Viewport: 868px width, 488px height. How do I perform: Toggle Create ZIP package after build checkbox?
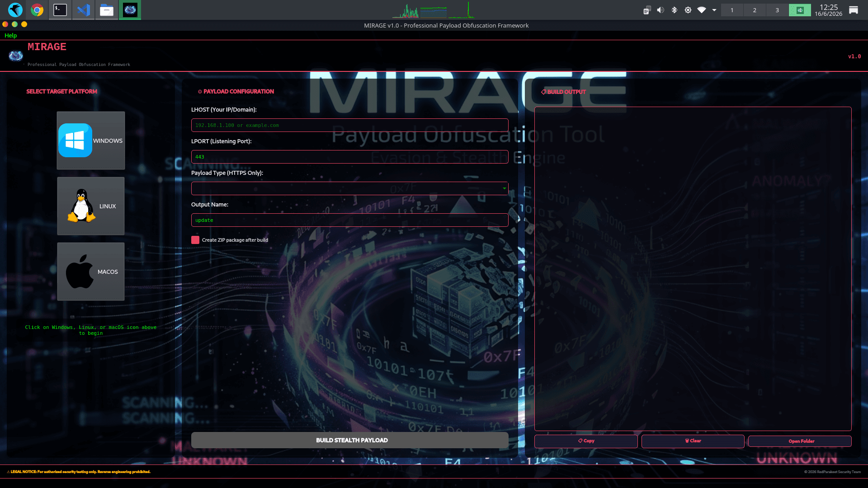[x=195, y=240]
